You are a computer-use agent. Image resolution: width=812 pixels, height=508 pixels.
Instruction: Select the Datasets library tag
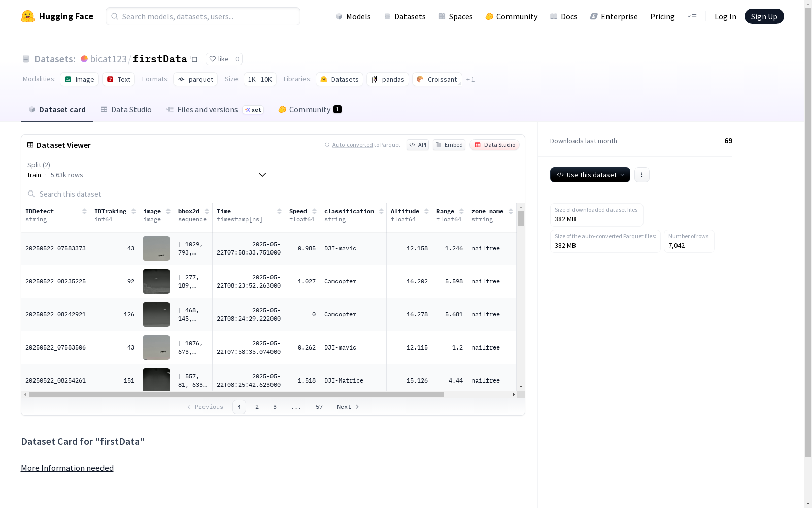click(340, 79)
